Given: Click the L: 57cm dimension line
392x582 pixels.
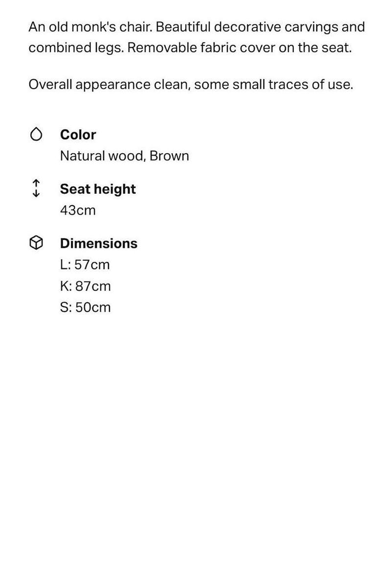Looking at the screenshot, I should click(x=85, y=265).
